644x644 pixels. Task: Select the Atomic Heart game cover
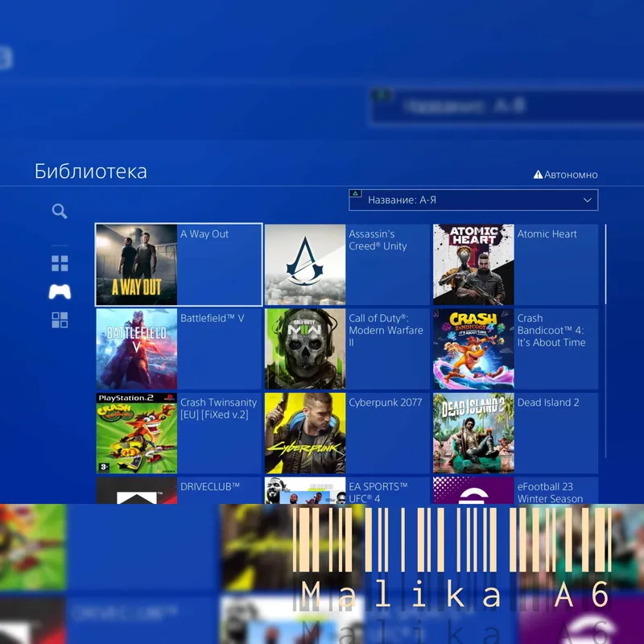[473, 265]
